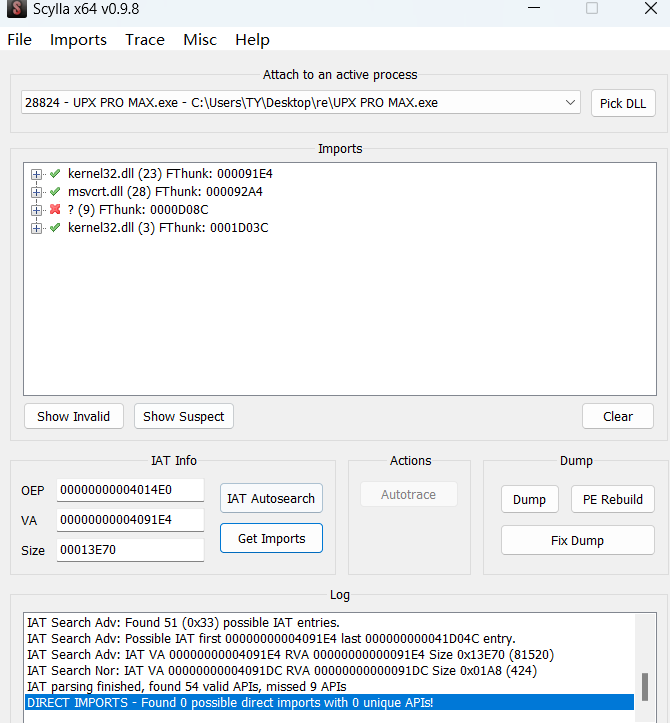Focus the VA address field
The height and width of the screenshot is (723, 670).
[x=130, y=520]
